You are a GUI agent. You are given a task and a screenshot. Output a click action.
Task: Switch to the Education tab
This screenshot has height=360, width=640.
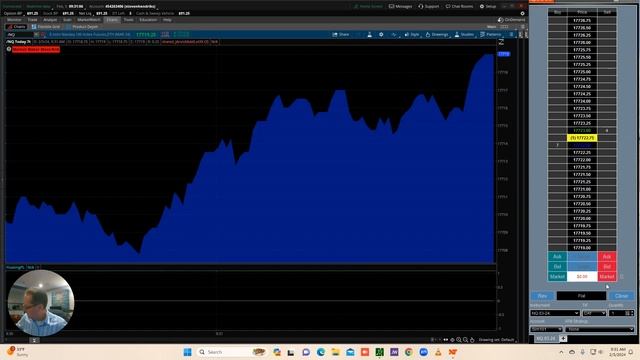pyautogui.click(x=148, y=20)
